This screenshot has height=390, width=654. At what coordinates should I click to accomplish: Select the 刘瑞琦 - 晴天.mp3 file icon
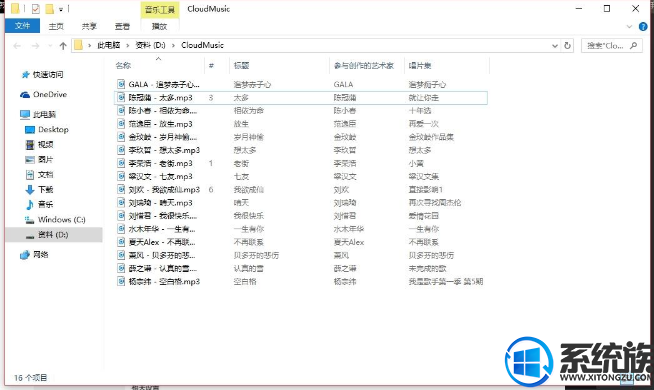point(121,203)
